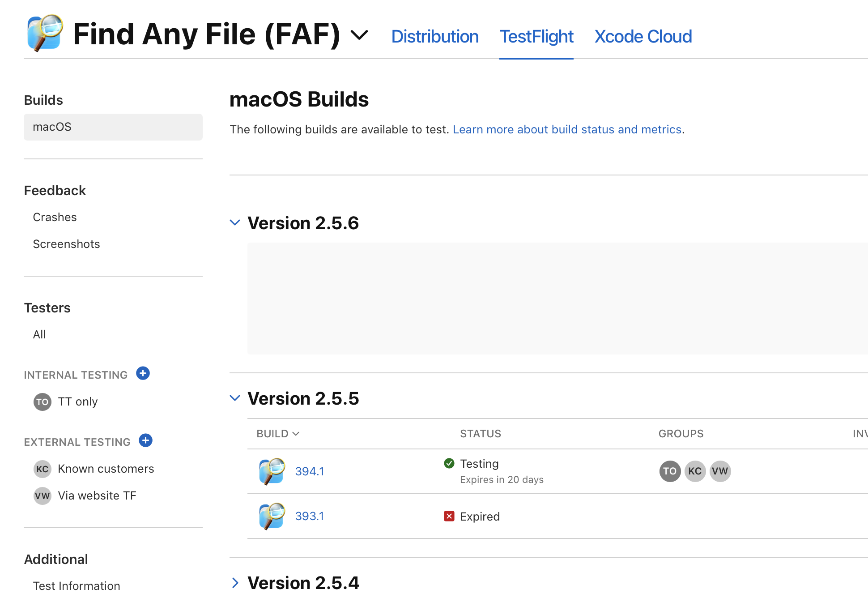Click the TO group badge on build 394.1

tap(670, 471)
